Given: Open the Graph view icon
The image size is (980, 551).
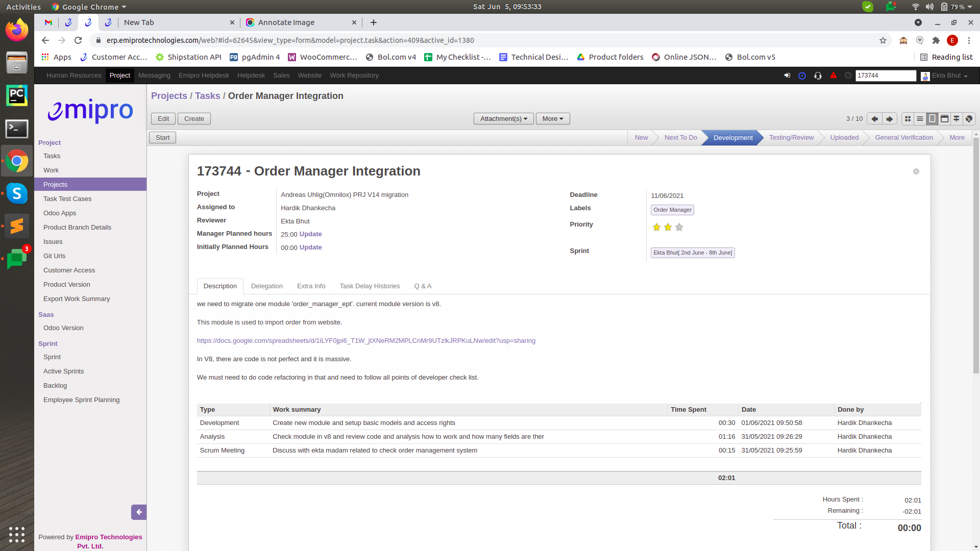Looking at the screenshot, I should pyautogui.click(x=969, y=119).
